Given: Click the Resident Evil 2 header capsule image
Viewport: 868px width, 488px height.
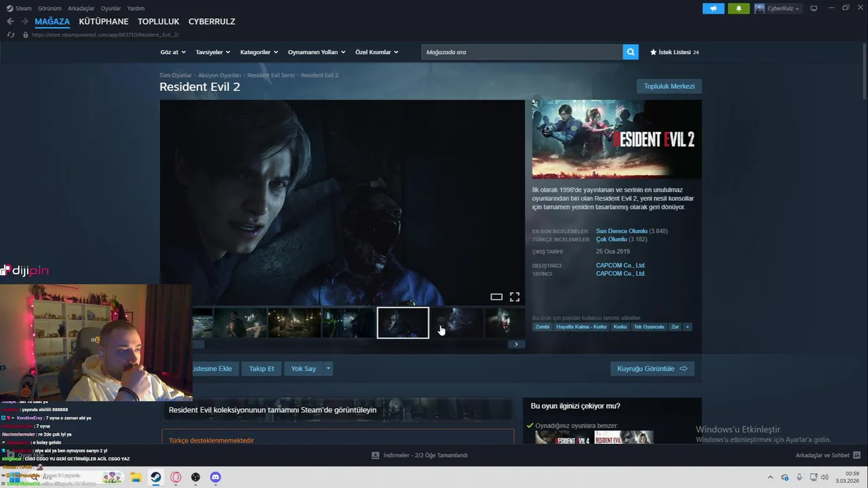Looking at the screenshot, I should (616, 139).
